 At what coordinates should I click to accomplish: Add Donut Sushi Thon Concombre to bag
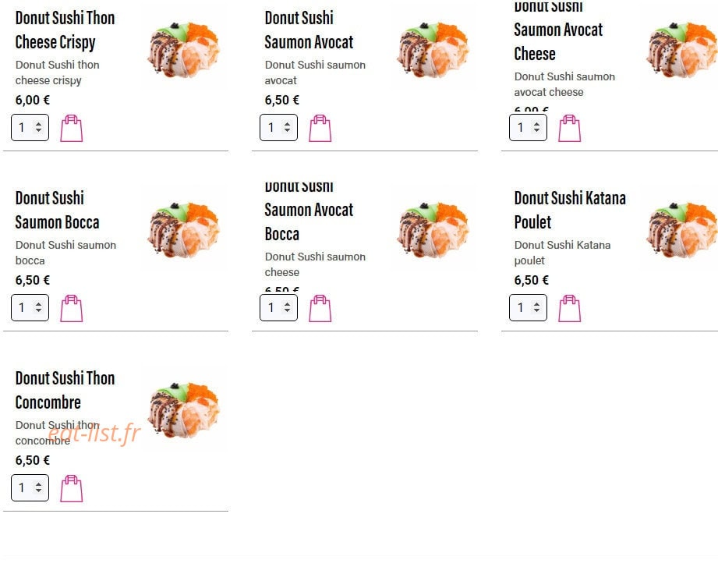pyautogui.click(x=72, y=488)
